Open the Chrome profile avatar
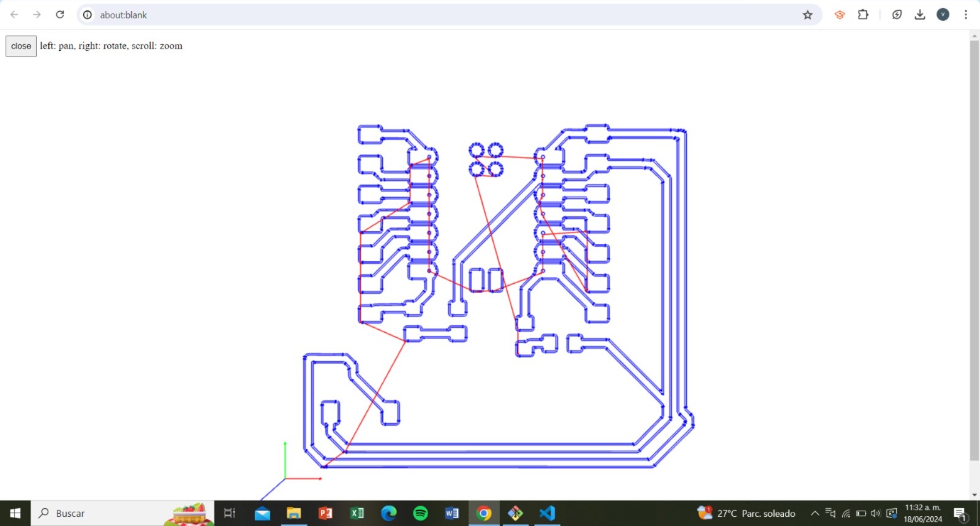The height and width of the screenshot is (526, 980). coord(943,15)
